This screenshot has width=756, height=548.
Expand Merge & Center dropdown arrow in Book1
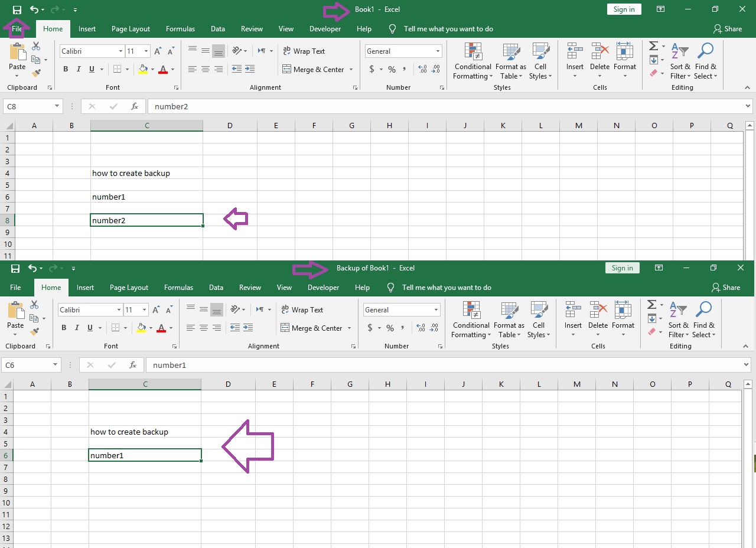[351, 70]
